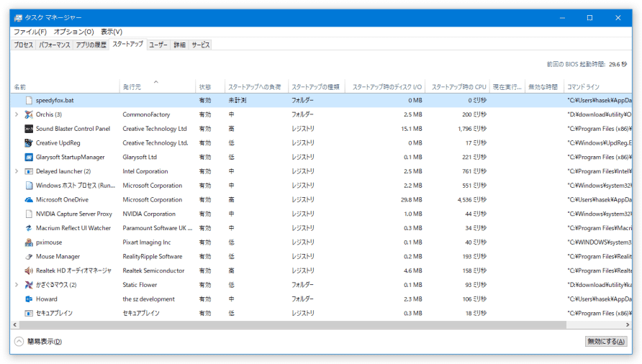Click the 1,796 ミリ秒 CPU value
The image size is (642, 364).
point(471,129)
